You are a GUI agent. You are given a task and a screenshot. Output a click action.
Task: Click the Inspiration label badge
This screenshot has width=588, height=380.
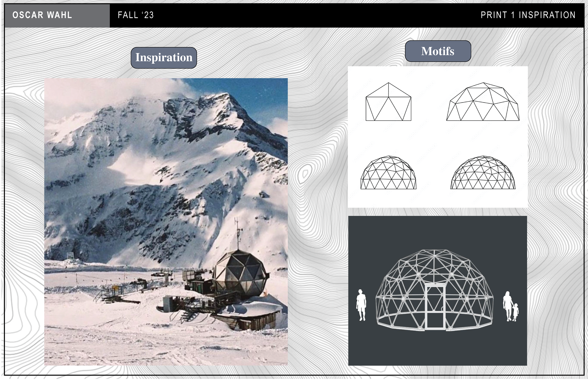(x=164, y=58)
